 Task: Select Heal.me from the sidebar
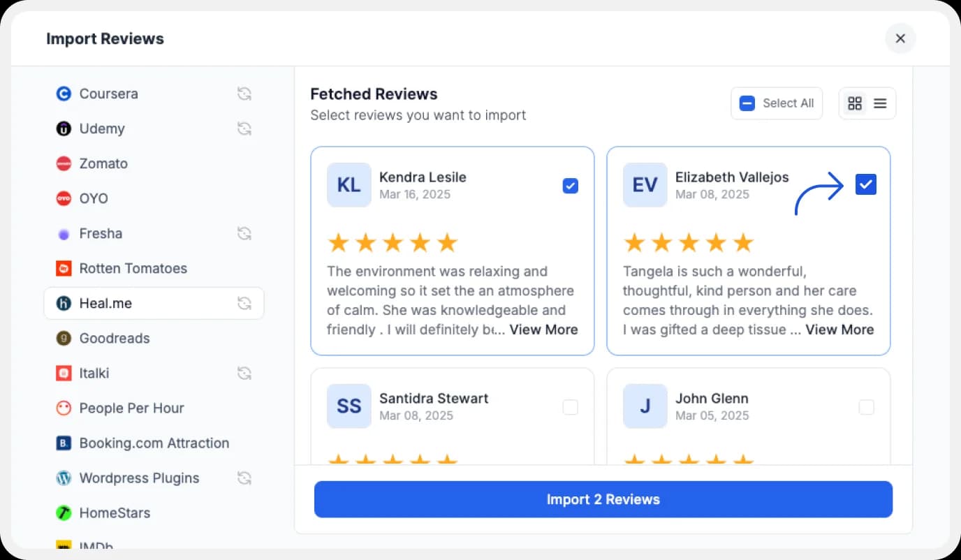(107, 303)
